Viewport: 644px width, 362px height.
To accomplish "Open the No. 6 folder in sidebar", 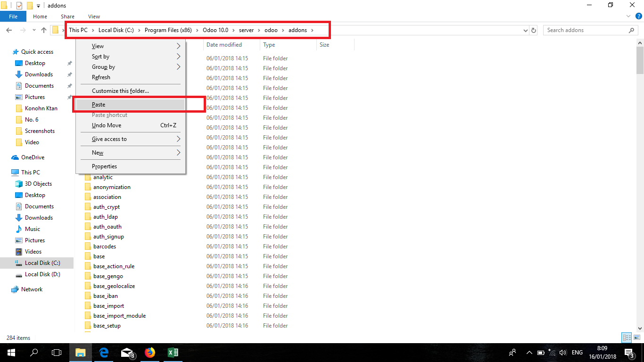I will point(32,120).
